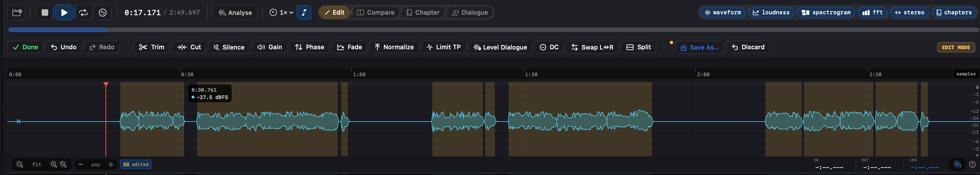
Task: Switch to Edit mode tab
Action: coord(334,13)
